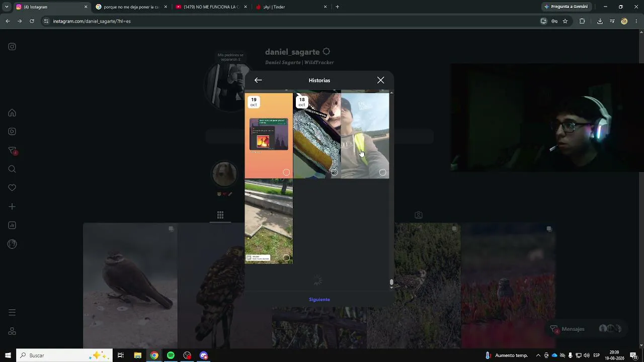This screenshot has height=362, width=644.
Task: Go to Instagram Home feed icon
Action: pyautogui.click(x=12, y=113)
